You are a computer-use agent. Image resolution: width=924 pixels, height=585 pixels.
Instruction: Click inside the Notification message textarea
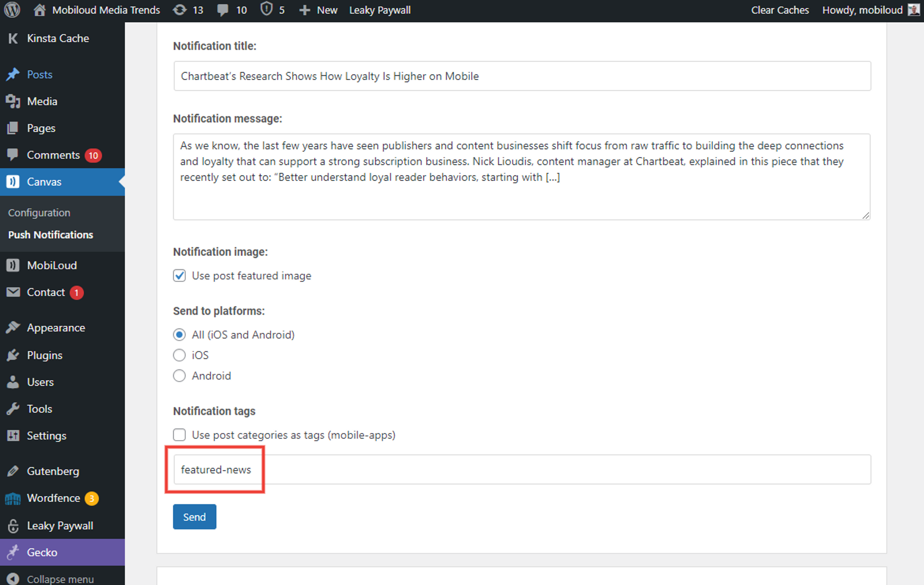click(522, 177)
